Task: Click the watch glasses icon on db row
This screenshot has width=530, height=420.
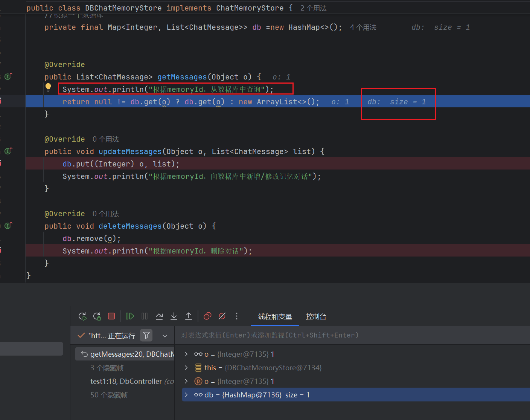Action: [198, 395]
